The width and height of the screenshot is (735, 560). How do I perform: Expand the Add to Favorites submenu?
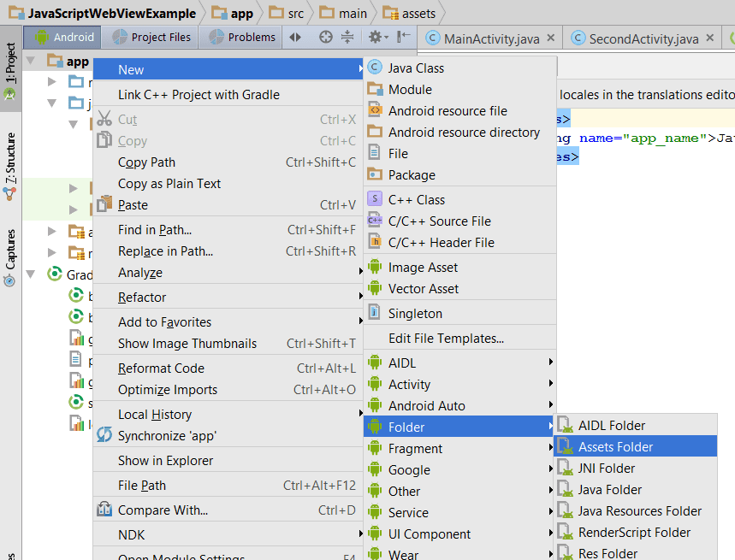pos(228,322)
